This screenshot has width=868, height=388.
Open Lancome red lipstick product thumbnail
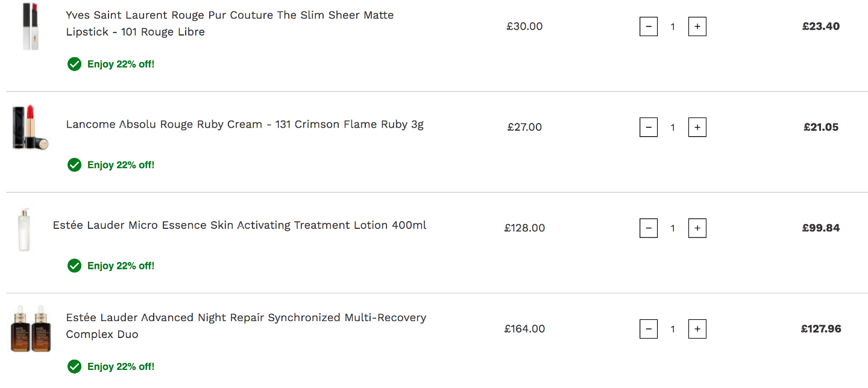[30, 127]
